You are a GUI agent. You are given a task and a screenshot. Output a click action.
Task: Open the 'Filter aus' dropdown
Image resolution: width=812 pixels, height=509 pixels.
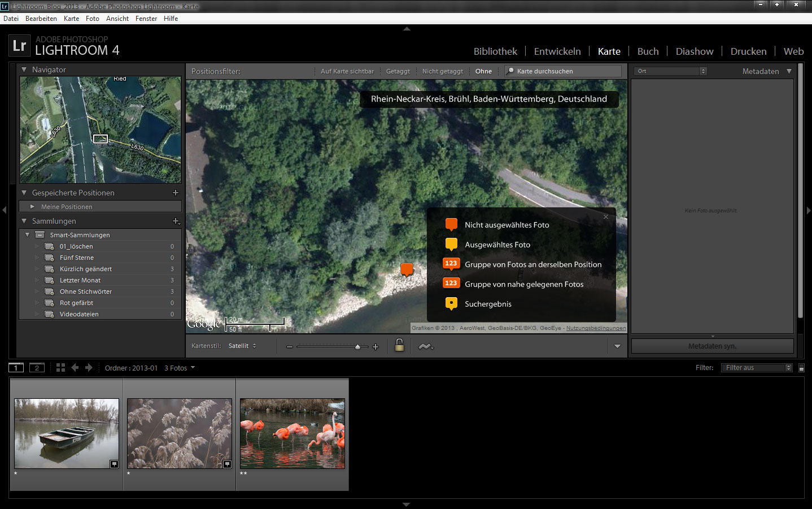(756, 368)
